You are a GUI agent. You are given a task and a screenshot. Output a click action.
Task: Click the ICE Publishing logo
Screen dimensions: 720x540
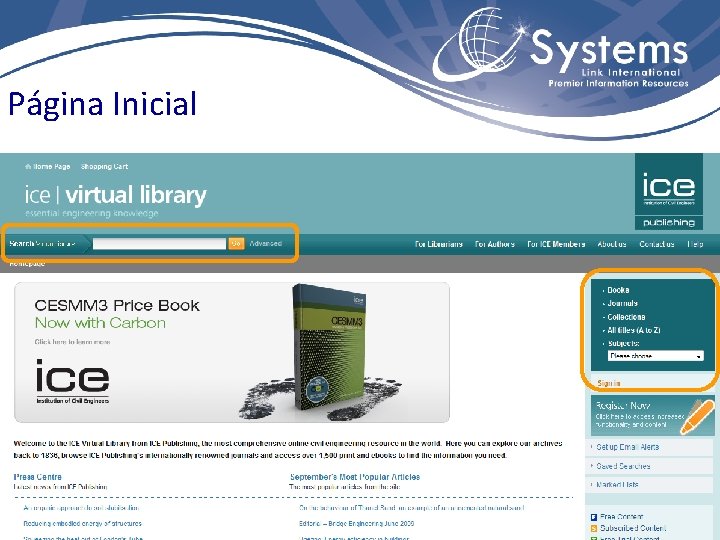669,191
